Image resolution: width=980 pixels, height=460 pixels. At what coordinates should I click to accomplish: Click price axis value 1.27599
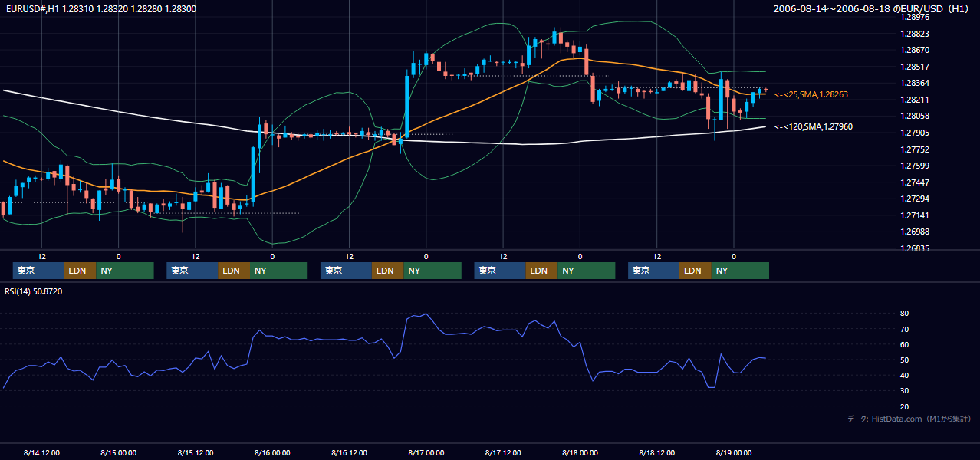click(915, 166)
